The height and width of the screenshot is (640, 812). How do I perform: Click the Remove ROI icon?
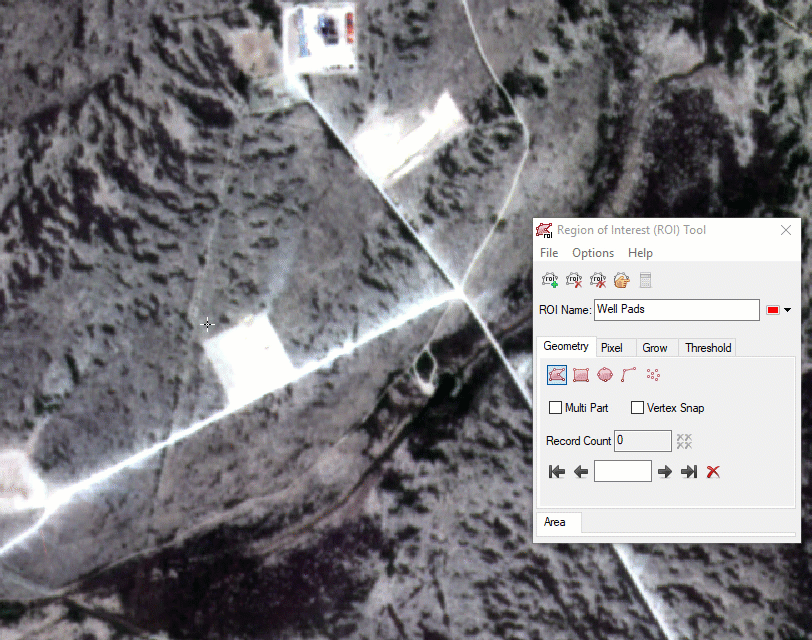574,281
